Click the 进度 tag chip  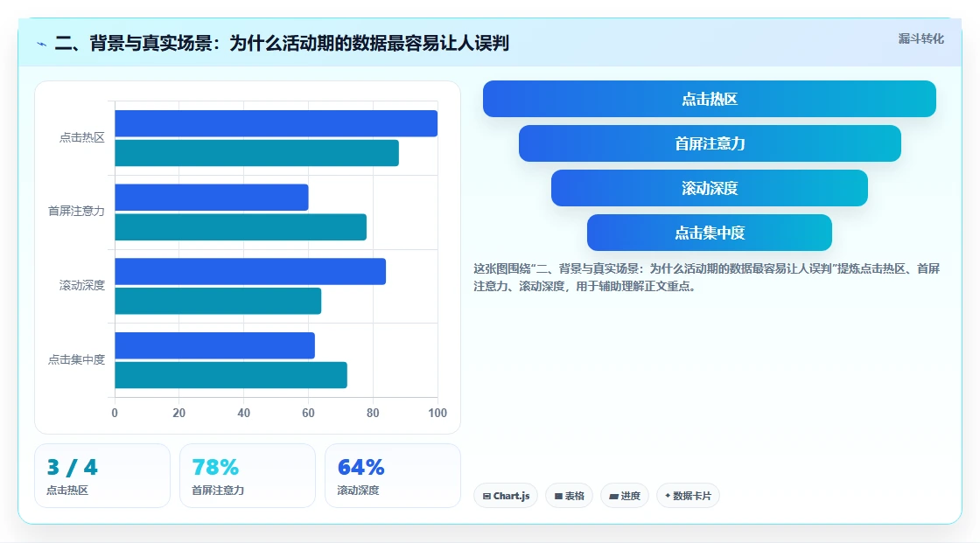point(625,496)
